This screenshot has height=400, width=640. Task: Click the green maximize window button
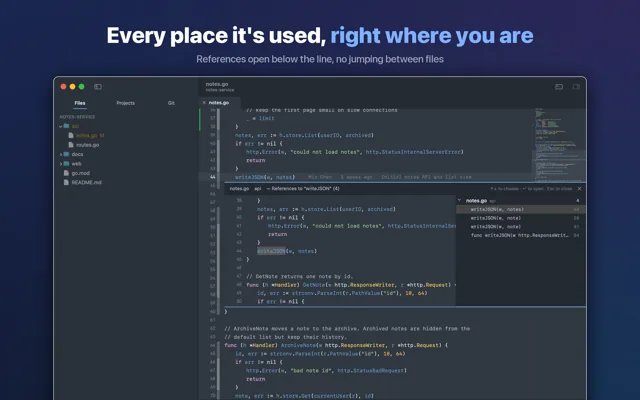click(82, 87)
